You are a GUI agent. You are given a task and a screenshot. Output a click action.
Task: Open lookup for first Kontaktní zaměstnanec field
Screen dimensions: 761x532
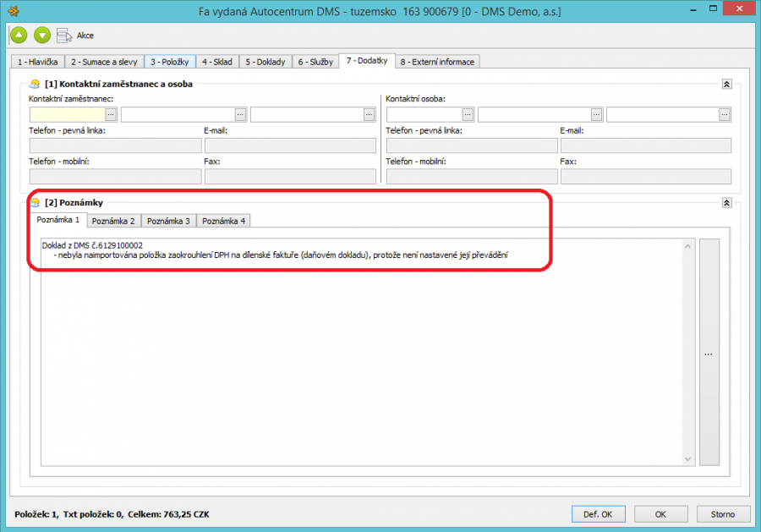coord(111,114)
